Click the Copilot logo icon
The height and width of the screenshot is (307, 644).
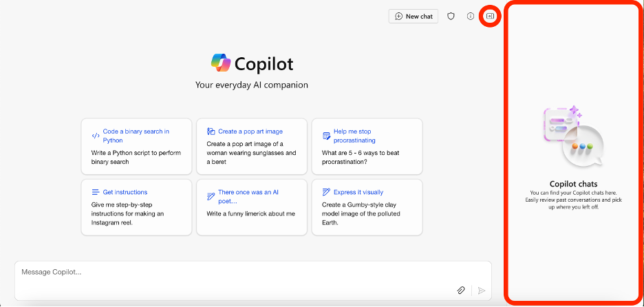point(221,64)
